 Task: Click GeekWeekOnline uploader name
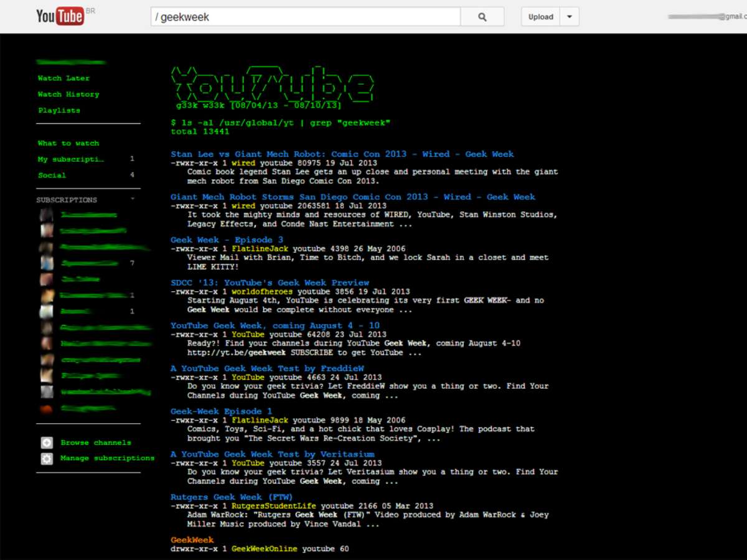[x=265, y=549]
